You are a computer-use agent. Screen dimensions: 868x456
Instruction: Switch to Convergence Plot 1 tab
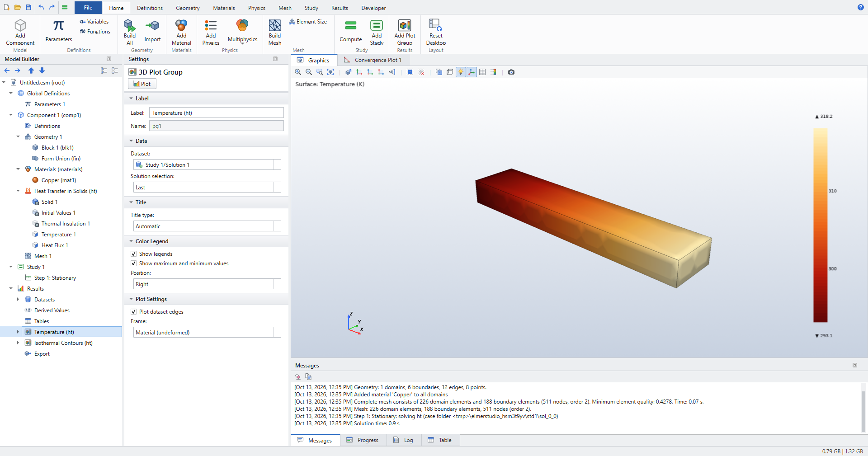(x=373, y=60)
